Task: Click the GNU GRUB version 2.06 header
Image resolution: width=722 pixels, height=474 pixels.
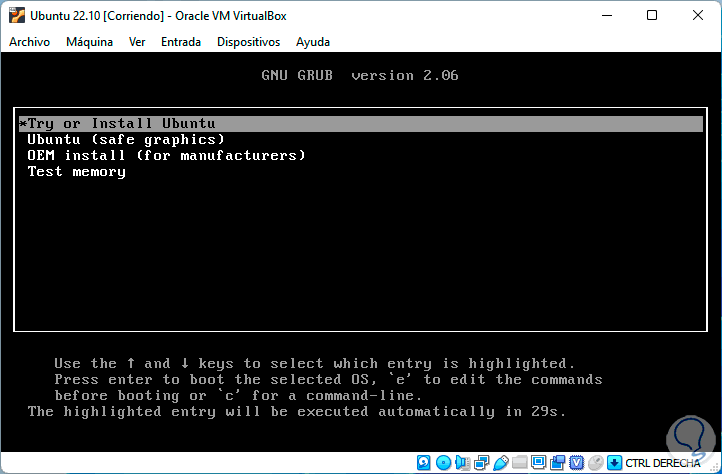Action: coord(360,75)
